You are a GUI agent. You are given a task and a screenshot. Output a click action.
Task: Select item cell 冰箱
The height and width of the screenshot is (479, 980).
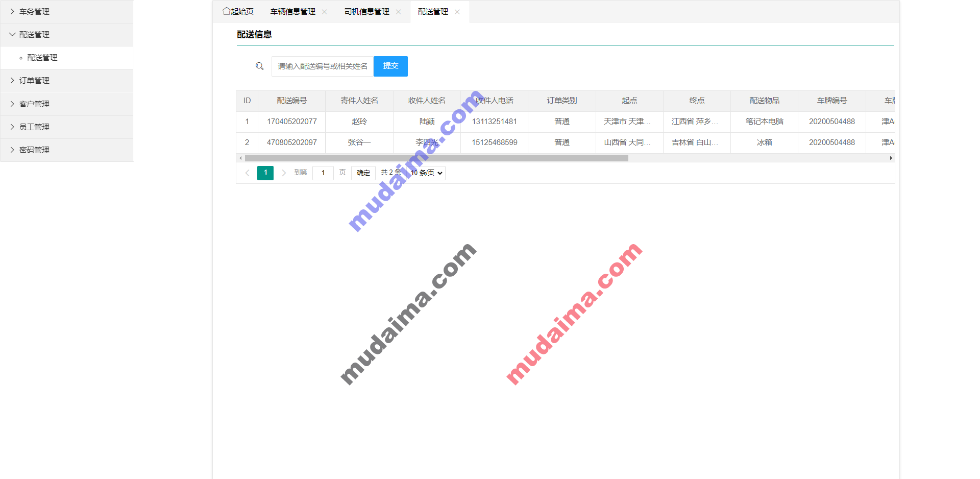tap(765, 143)
